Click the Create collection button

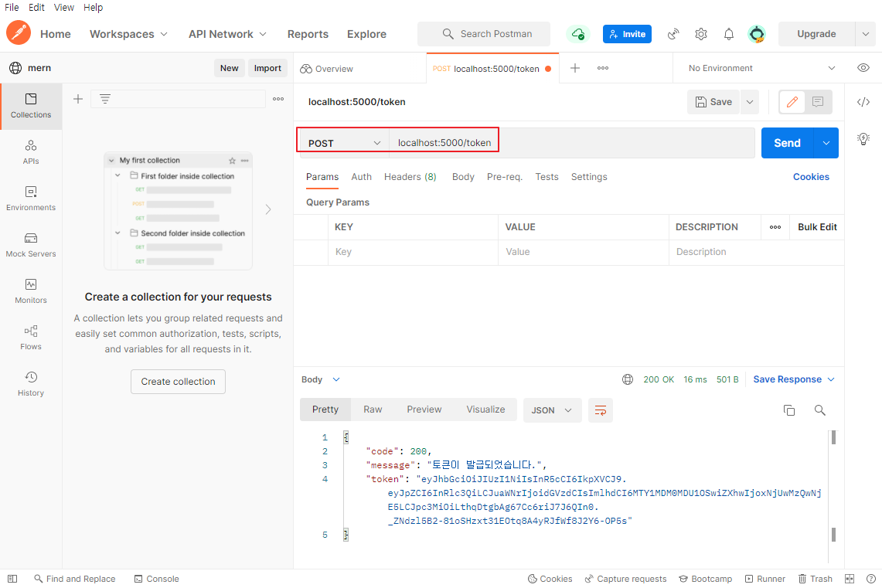click(x=178, y=382)
